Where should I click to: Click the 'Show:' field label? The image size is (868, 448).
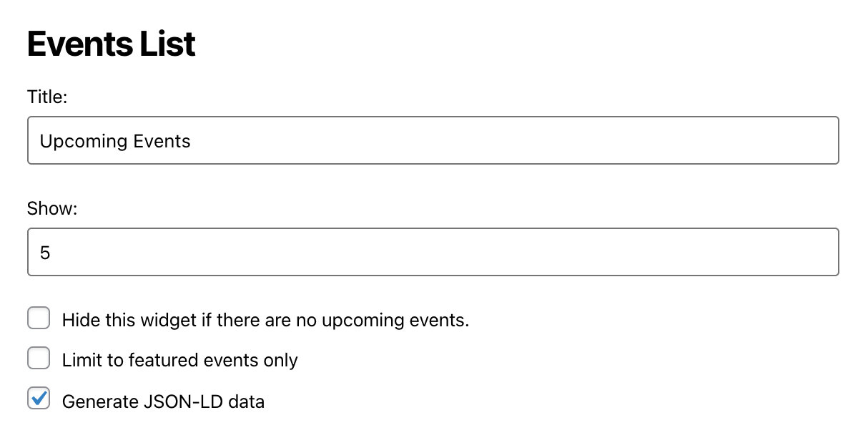click(51, 208)
